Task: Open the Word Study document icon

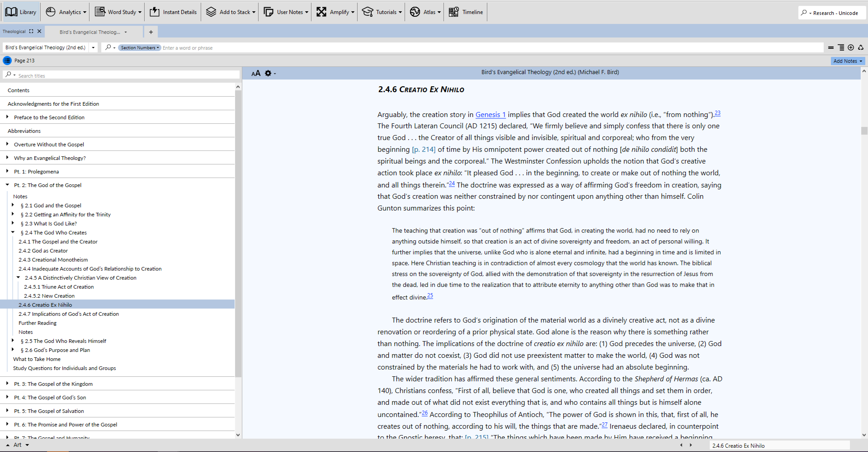Action: [x=100, y=12]
